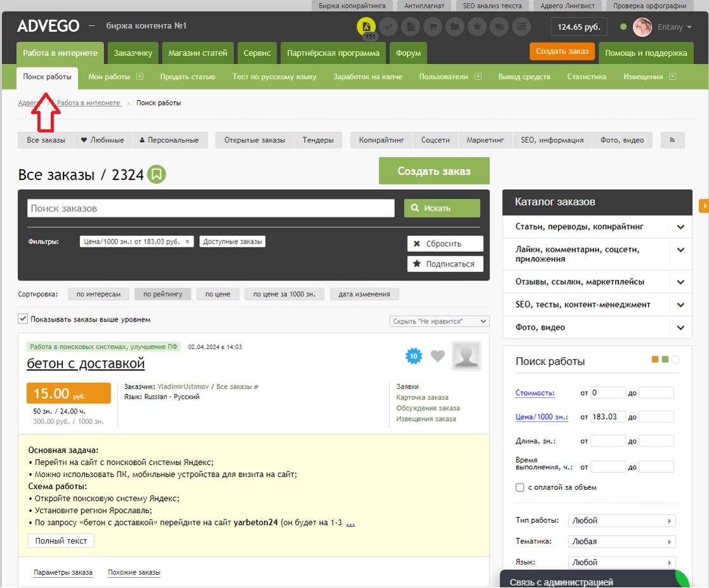Switch to Заказчику tab
This screenshot has width=709, height=588.
click(133, 53)
